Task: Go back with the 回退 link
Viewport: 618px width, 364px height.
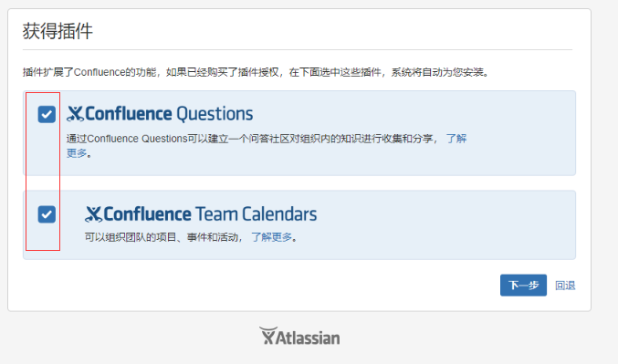Action: (x=565, y=286)
